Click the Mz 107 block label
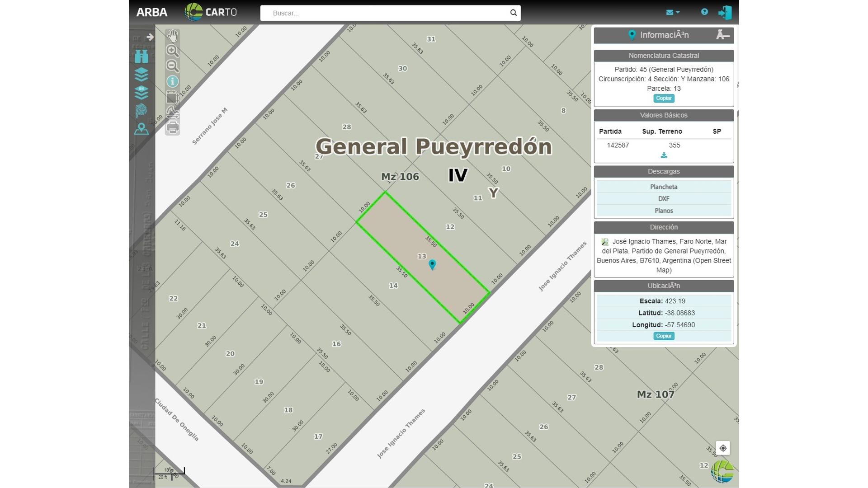Screen dimensions: 868x488 click(x=656, y=394)
